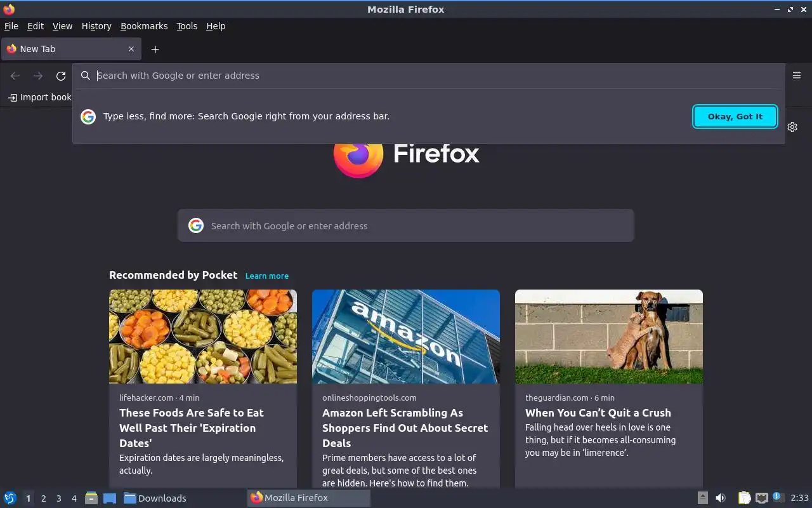812x508 pixels.
Task: Click the back navigation arrow
Action: (x=15, y=76)
